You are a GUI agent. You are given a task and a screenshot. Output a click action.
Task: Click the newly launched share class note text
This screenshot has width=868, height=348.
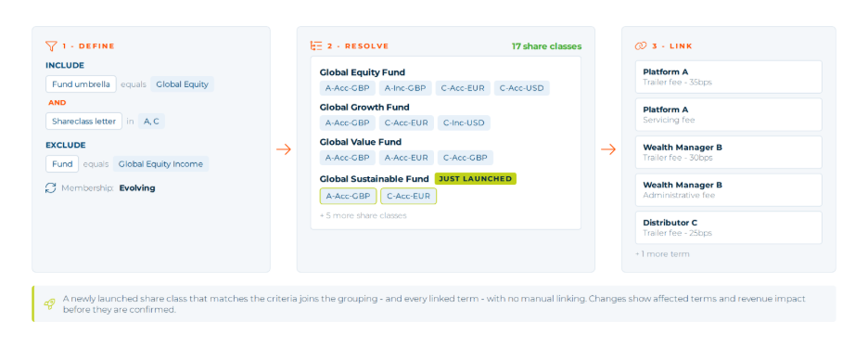point(434,303)
